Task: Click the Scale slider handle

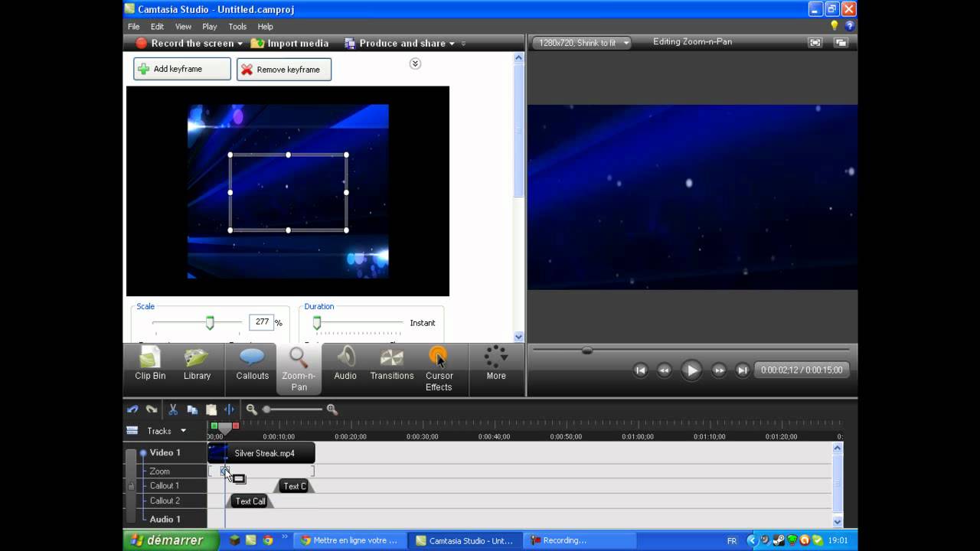Action: (210, 323)
